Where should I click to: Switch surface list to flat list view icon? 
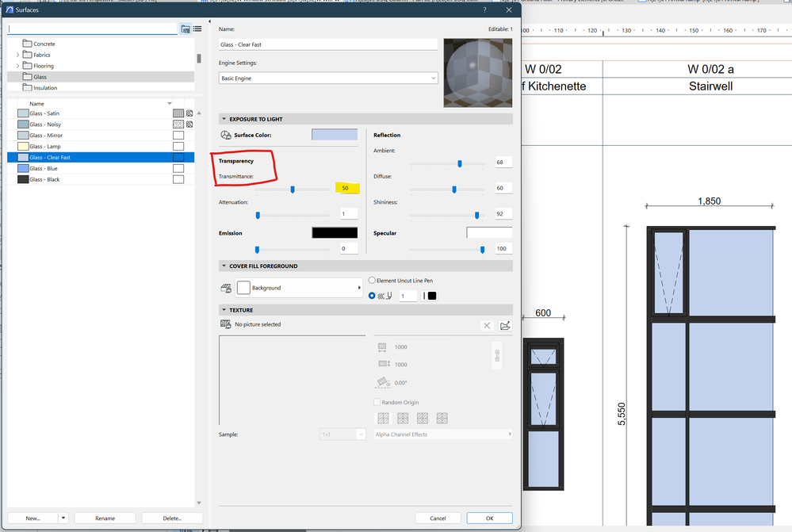pos(197,29)
